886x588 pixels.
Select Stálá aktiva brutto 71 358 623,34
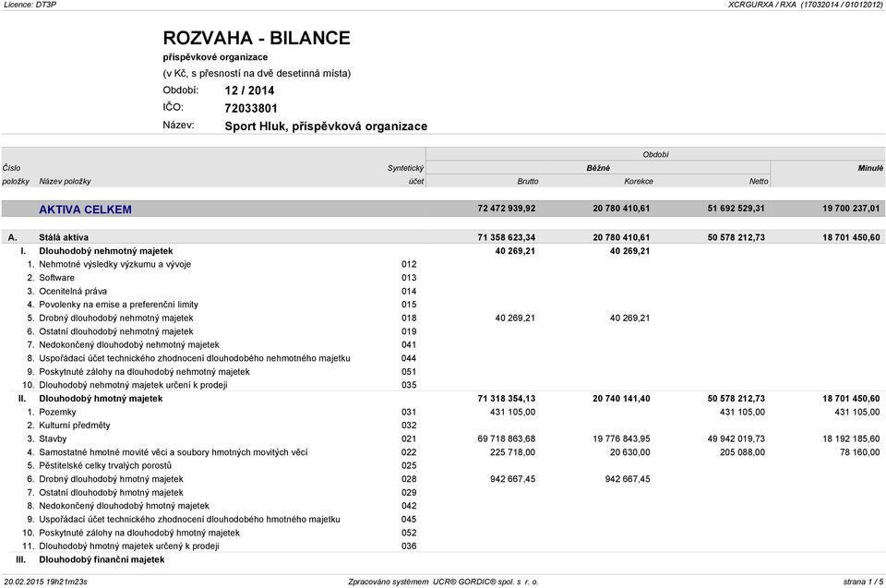[507, 237]
